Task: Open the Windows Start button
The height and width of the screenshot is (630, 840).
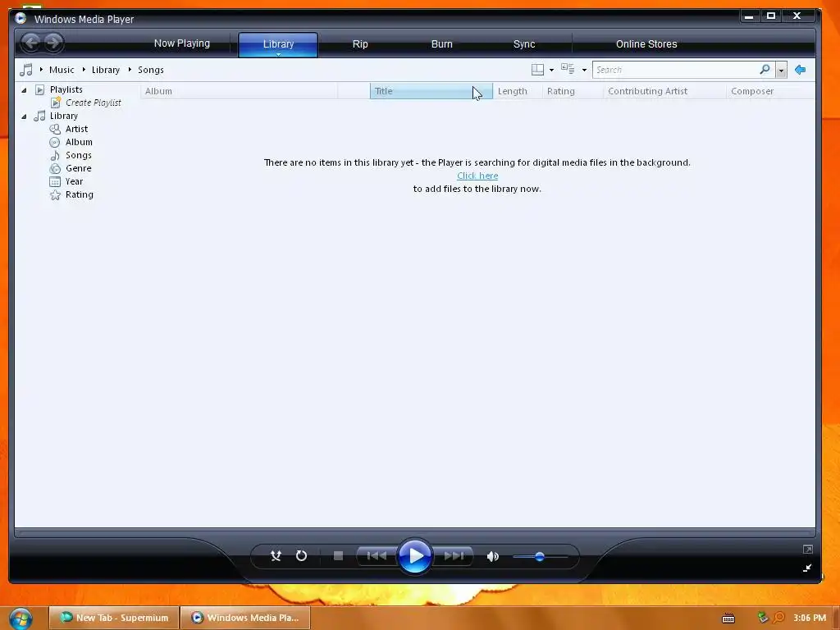Action: [21, 619]
